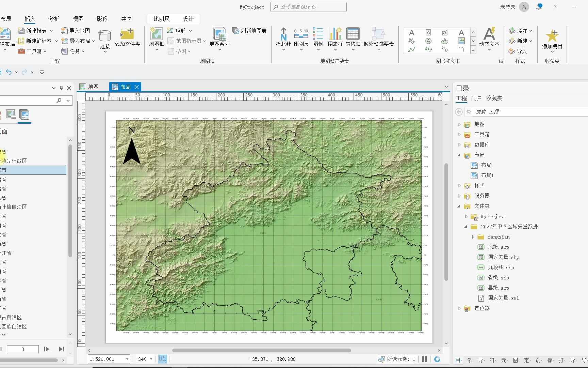
Task: Add a chart frame (图表框)
Action: tap(336, 38)
